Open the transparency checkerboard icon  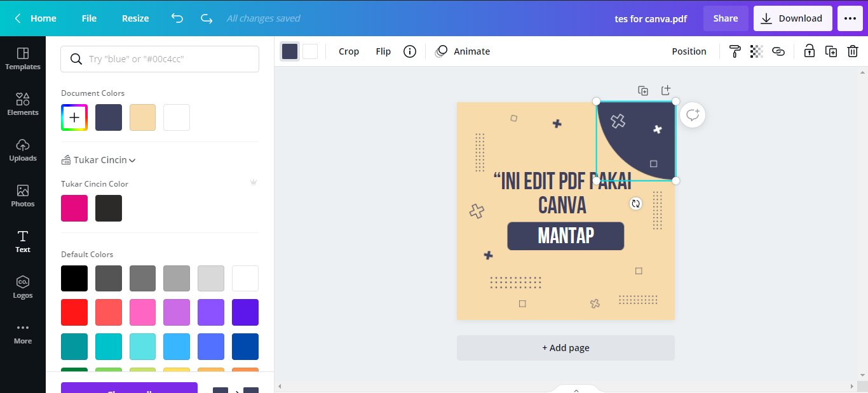click(x=756, y=51)
